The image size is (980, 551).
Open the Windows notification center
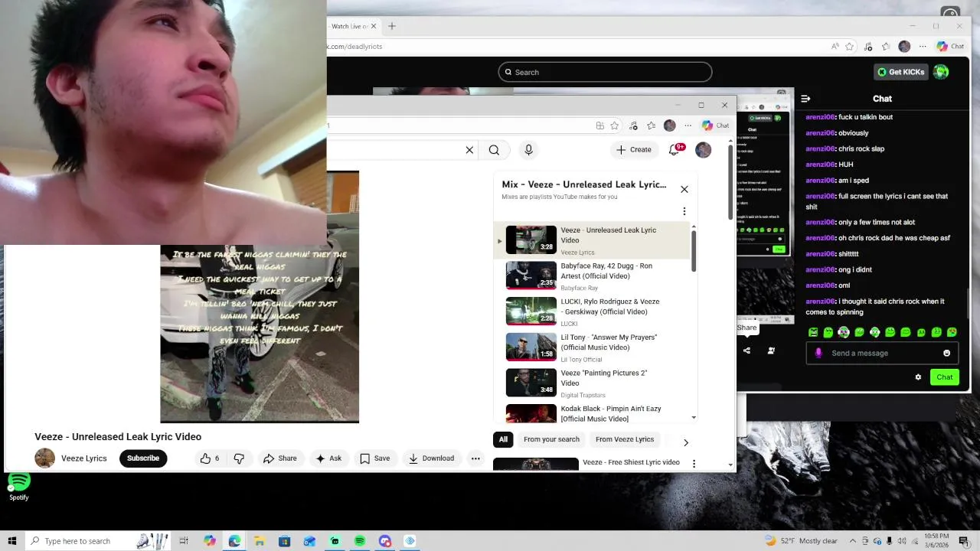964,541
